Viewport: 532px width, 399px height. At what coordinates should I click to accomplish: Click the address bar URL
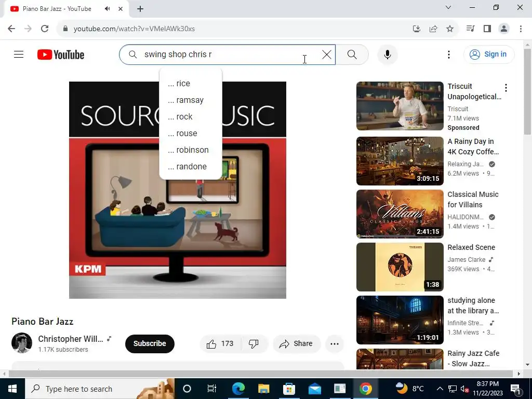[134, 29]
